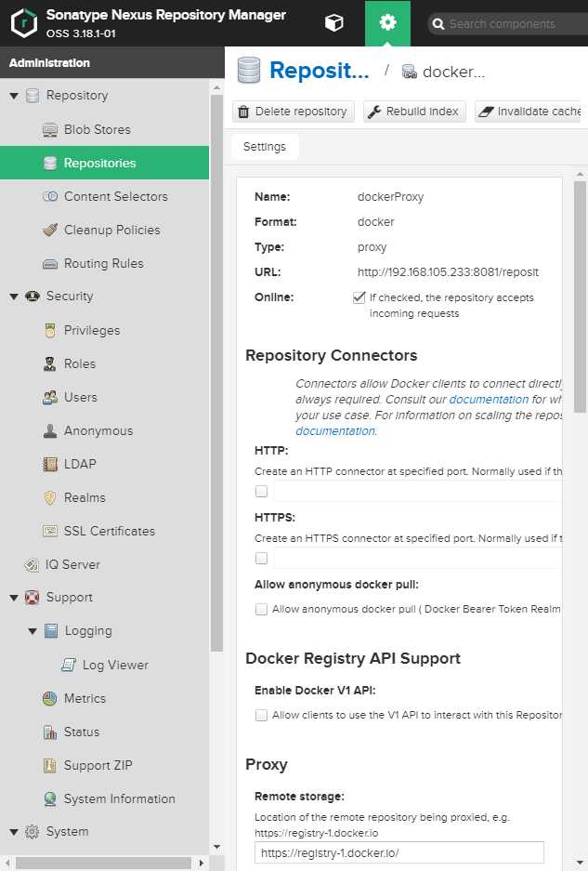Click the Metrics pie chart icon
This screenshot has height=871, width=588.
[x=50, y=698]
